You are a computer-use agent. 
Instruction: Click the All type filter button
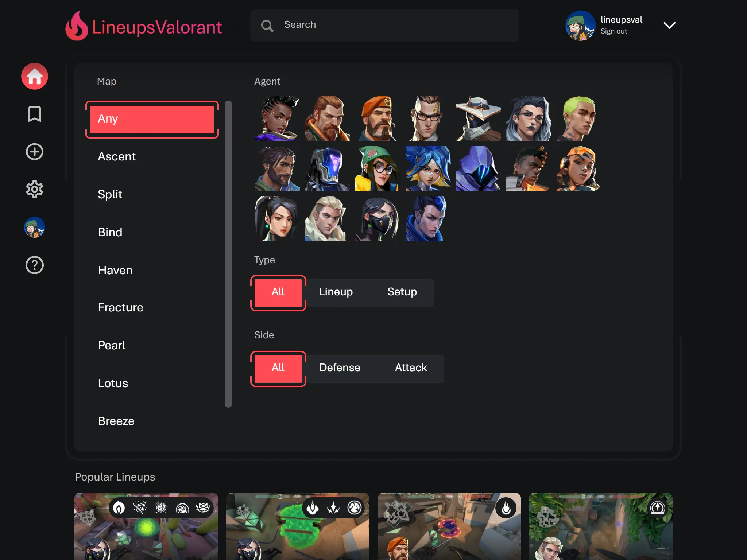(277, 292)
